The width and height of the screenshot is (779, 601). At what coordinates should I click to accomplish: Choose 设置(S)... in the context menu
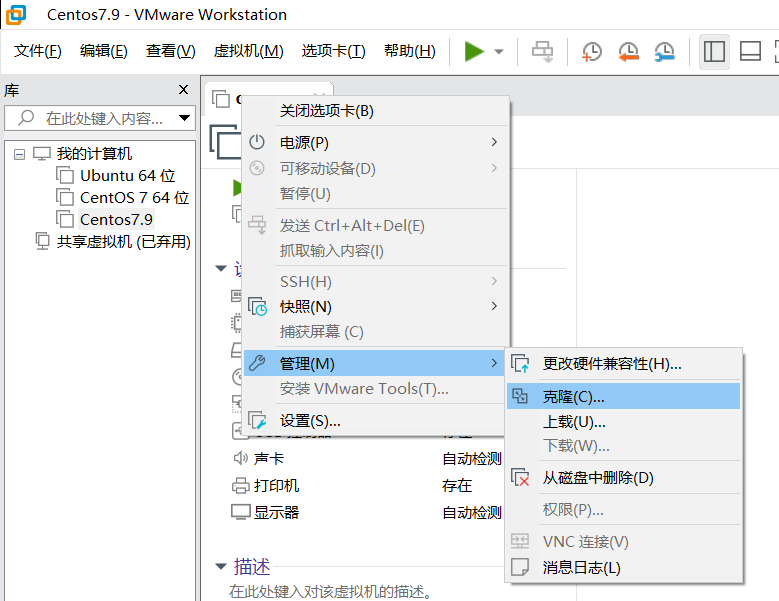pos(376,421)
